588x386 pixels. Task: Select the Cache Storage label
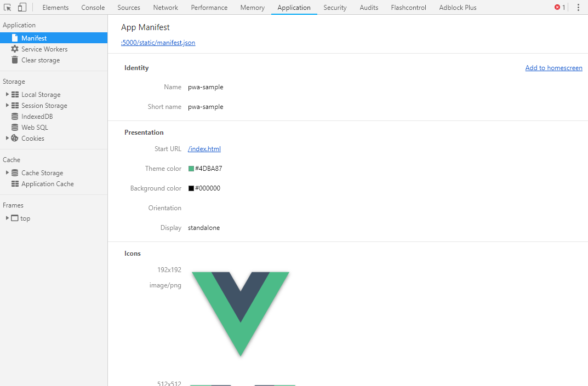point(42,173)
